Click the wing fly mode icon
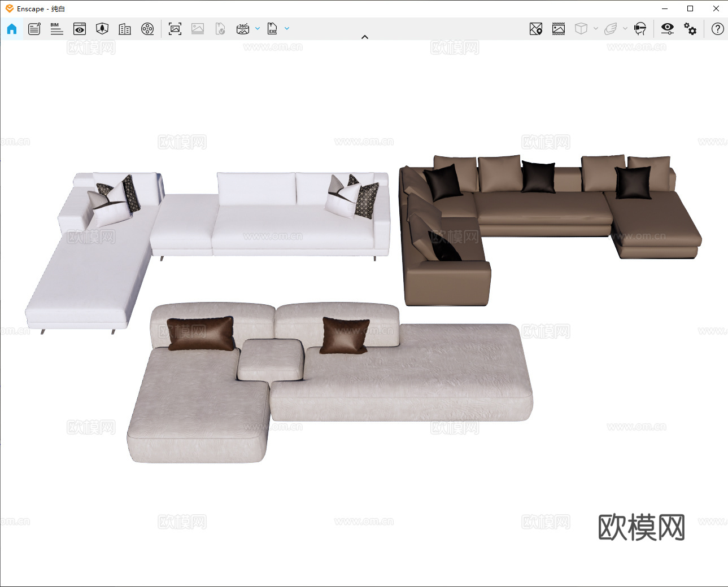 (x=611, y=29)
